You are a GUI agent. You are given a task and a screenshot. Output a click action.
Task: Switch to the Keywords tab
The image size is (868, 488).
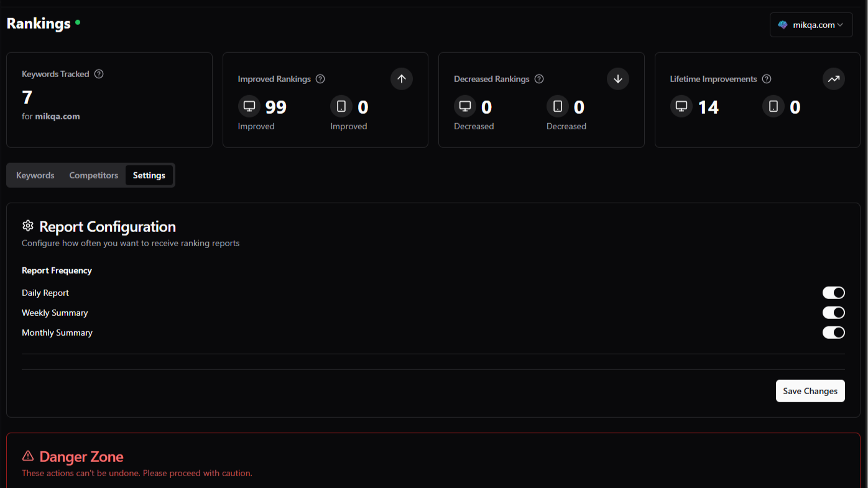35,175
